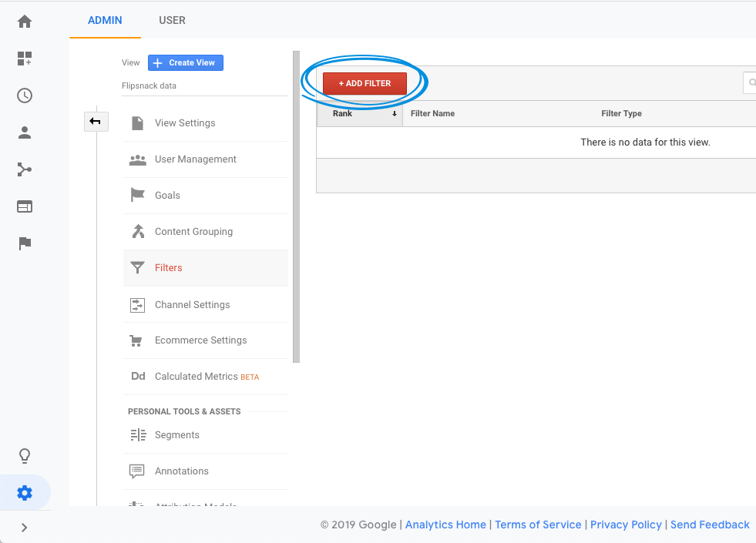Click the Goals flag icon
Image resolution: width=756 pixels, height=543 pixels.
pos(138,195)
